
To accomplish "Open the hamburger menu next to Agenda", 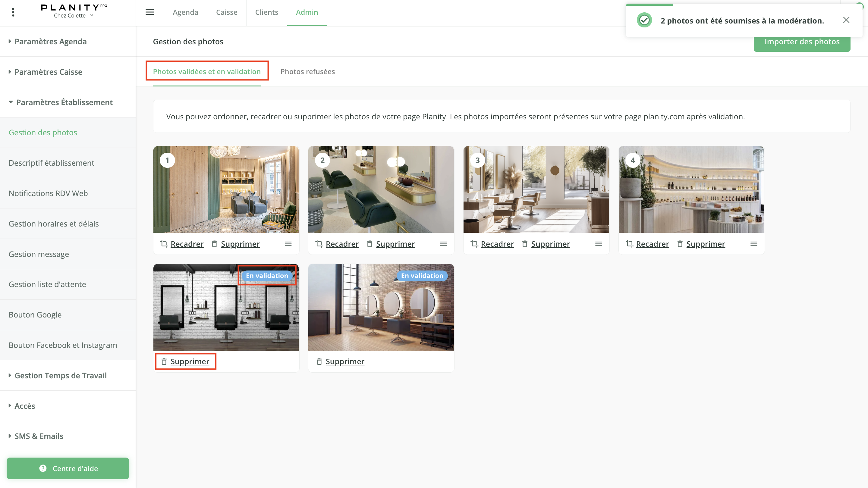I will [x=149, y=12].
